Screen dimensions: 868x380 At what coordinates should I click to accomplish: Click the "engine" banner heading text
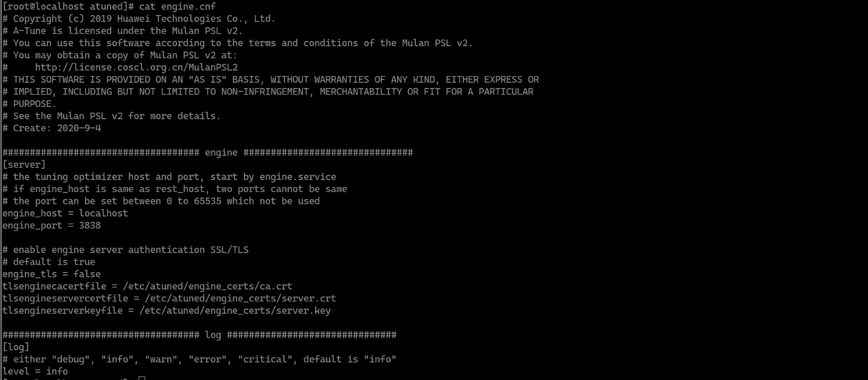tap(221, 153)
